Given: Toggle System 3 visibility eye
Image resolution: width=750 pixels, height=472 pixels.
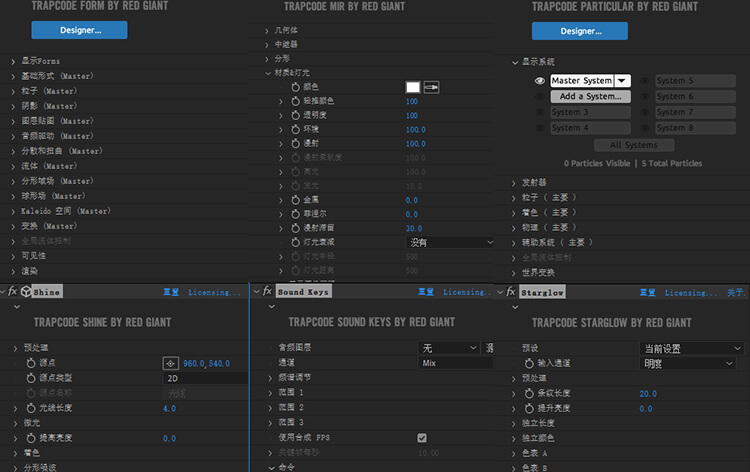Looking at the screenshot, I should pyautogui.click(x=540, y=112).
